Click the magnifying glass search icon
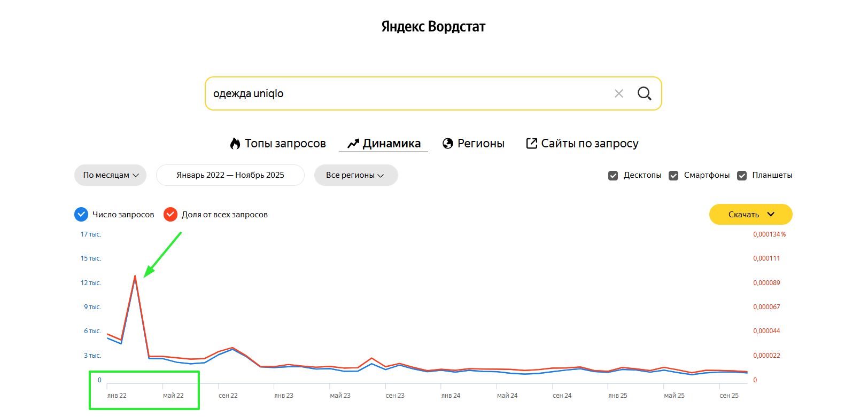Viewport: 868px width, 417px height. coord(644,93)
